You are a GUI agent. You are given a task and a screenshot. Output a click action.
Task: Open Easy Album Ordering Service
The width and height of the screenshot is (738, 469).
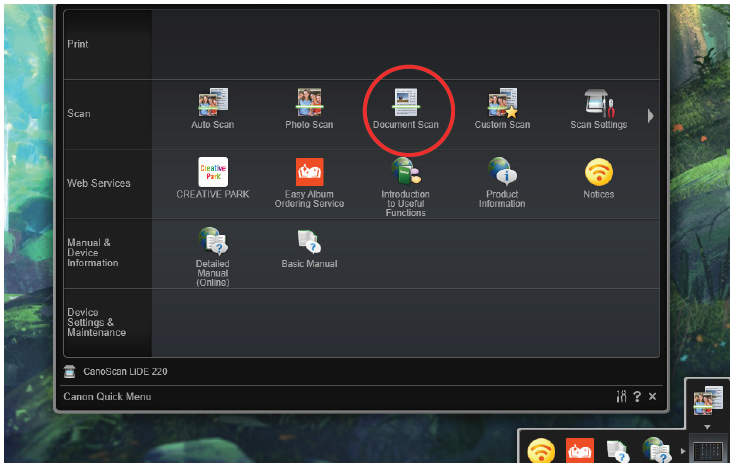[x=310, y=184]
